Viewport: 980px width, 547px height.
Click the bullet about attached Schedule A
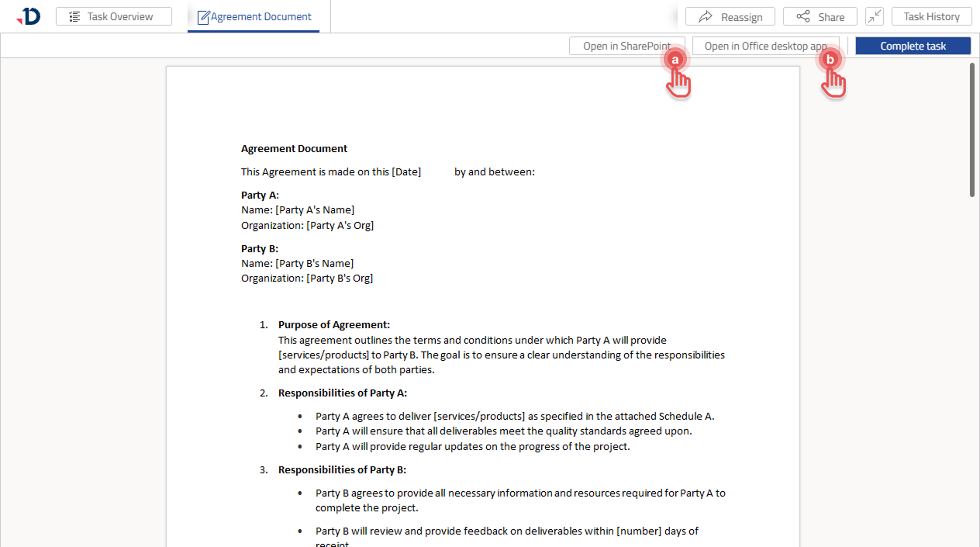[515, 416]
